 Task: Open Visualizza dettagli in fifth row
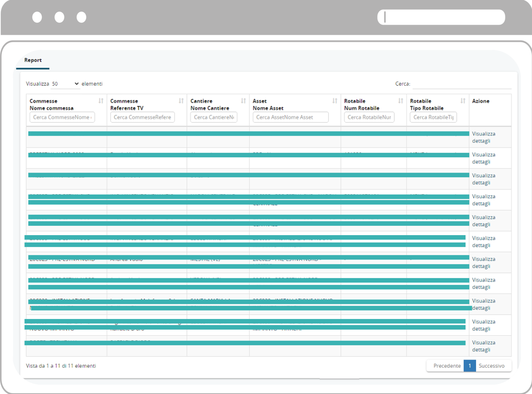tap(483, 221)
